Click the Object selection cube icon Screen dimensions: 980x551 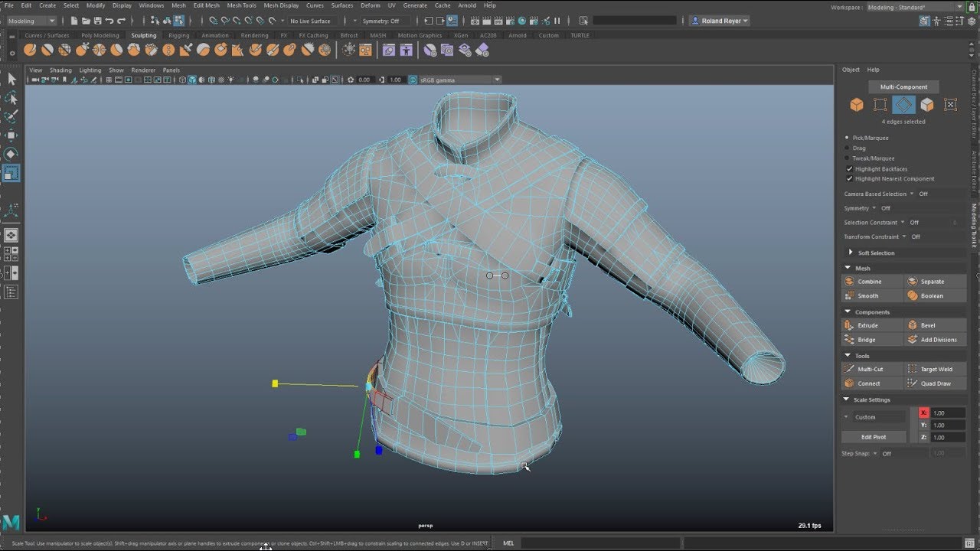point(857,105)
